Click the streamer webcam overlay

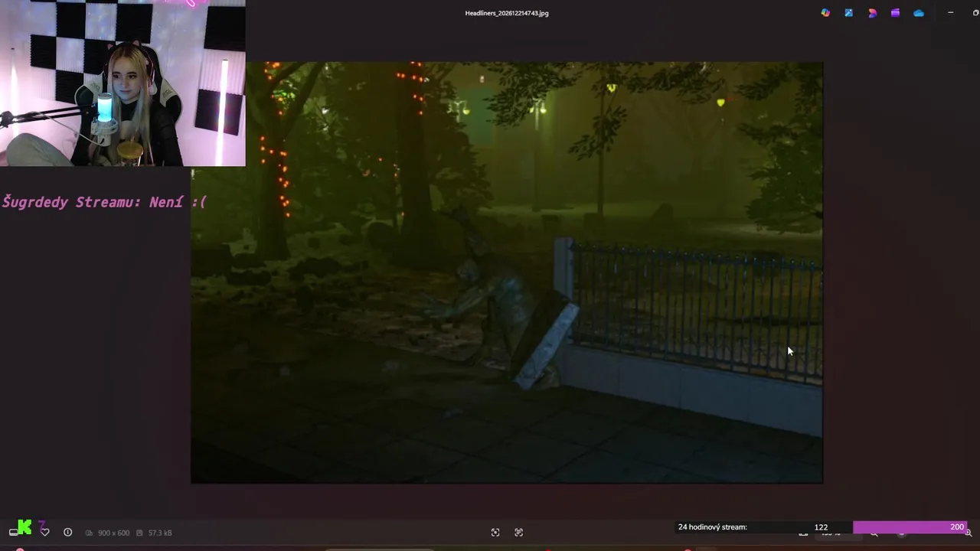(x=122, y=83)
